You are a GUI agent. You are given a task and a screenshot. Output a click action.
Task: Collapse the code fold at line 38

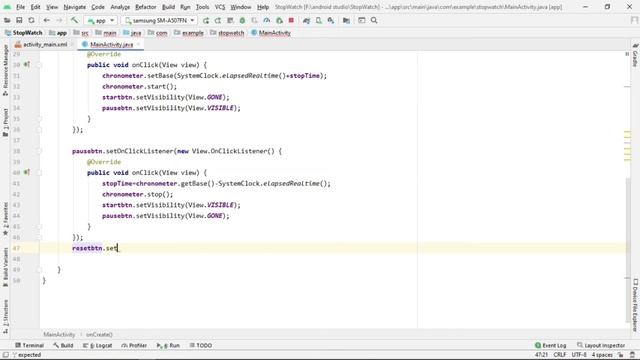click(39, 151)
